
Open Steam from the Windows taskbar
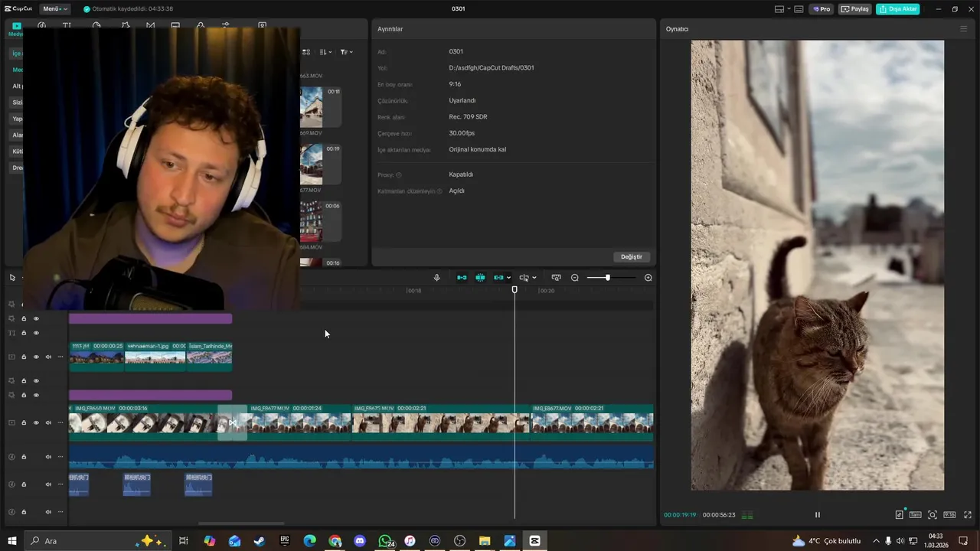pyautogui.click(x=260, y=541)
